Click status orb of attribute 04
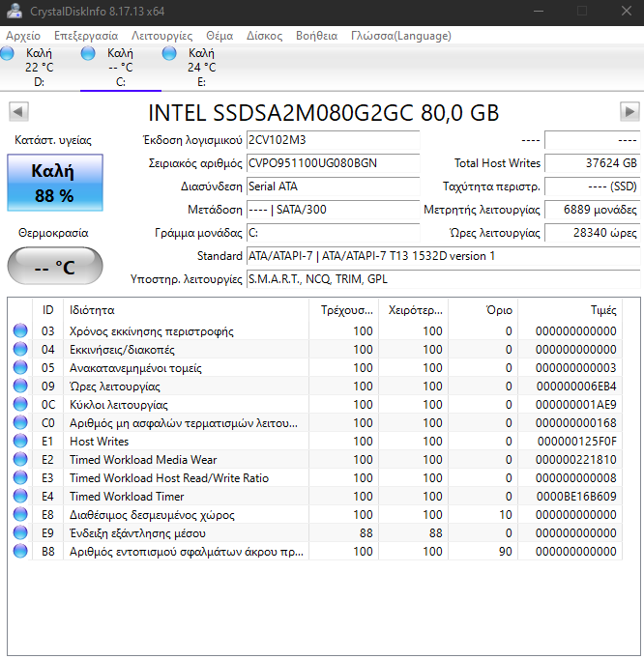 20,349
